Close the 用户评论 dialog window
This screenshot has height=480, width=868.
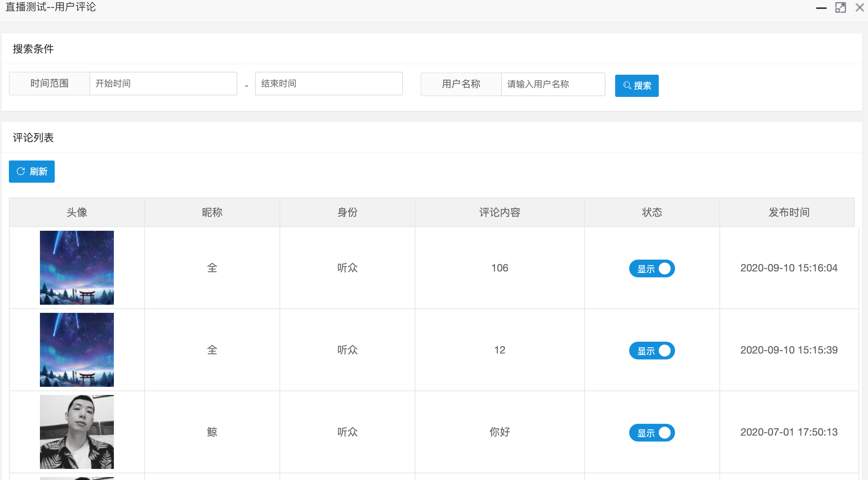pyautogui.click(x=860, y=7)
